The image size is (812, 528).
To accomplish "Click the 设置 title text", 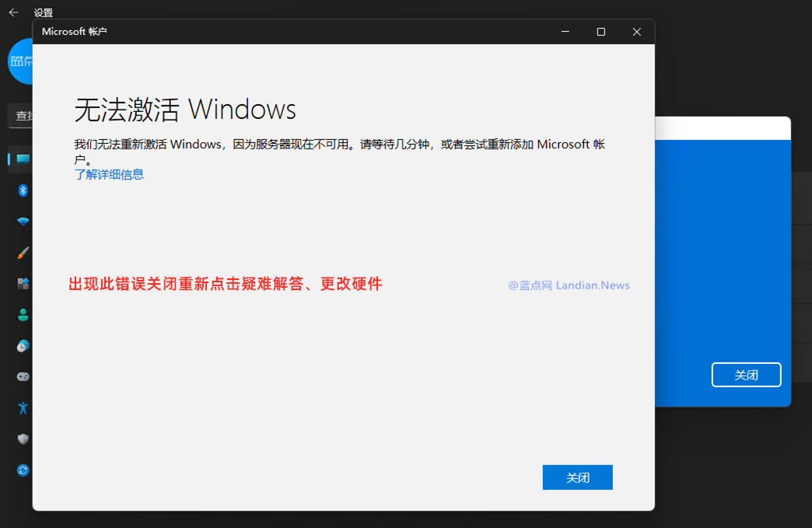I will click(44, 12).
